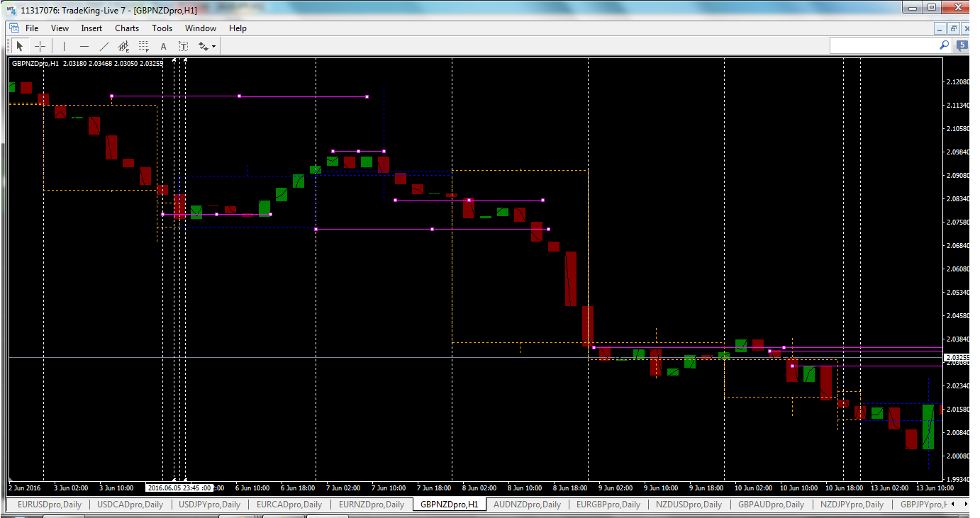
Task: Select the Text Label tool
Action: tap(182, 45)
